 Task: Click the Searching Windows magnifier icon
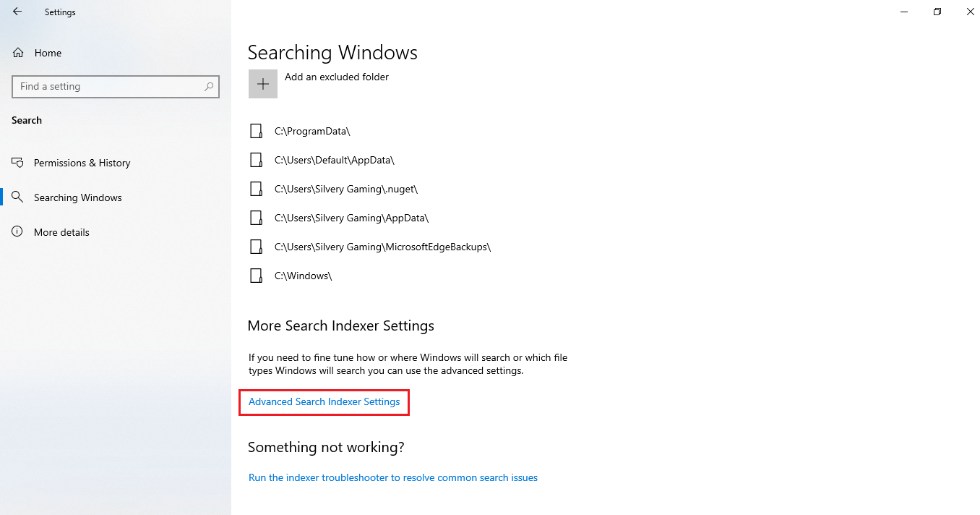pos(18,197)
